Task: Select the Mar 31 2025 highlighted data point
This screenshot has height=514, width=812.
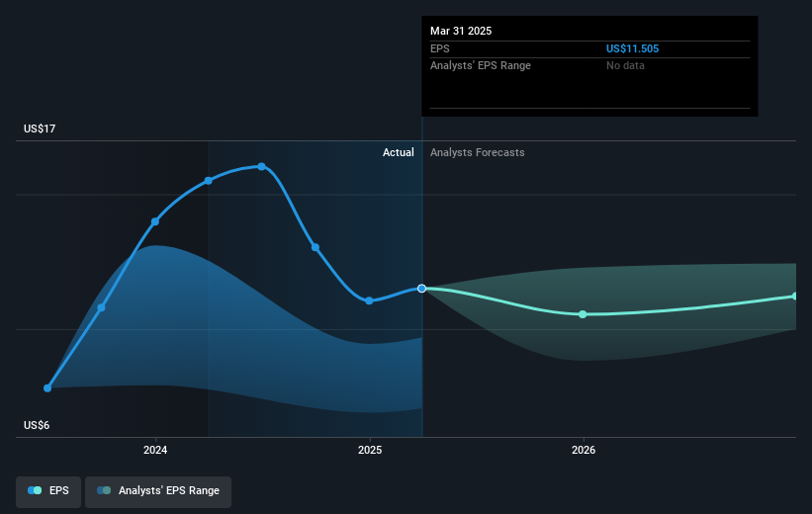Action: click(x=422, y=289)
